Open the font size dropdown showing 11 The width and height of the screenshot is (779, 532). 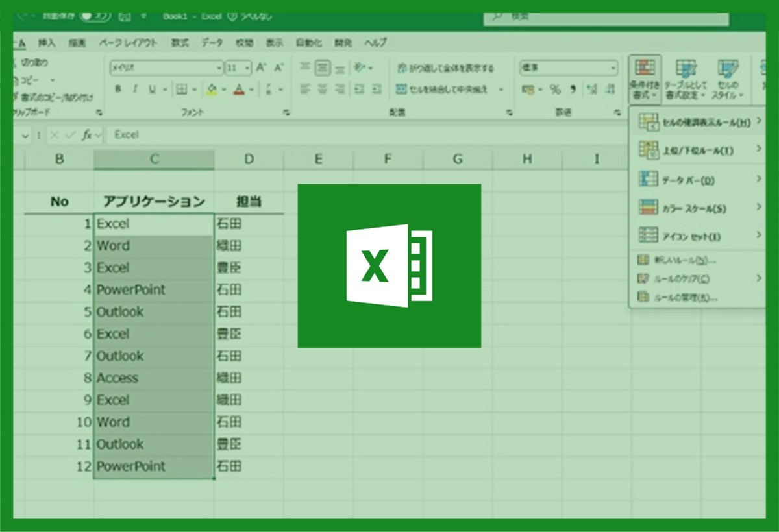pyautogui.click(x=239, y=68)
